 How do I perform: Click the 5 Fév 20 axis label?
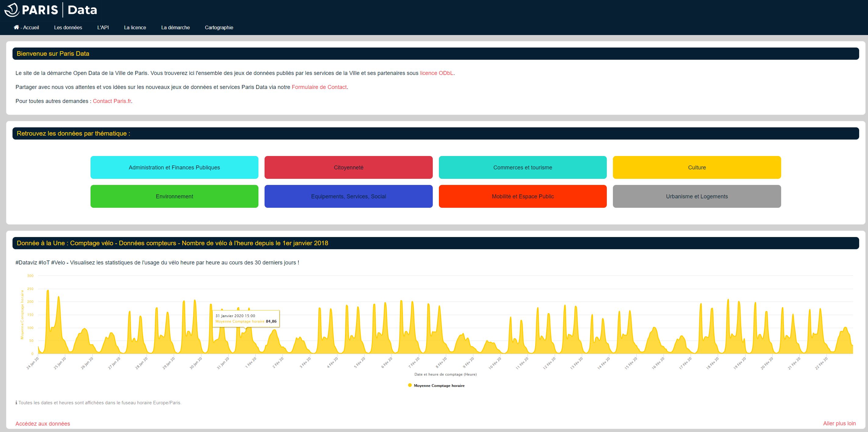point(359,363)
